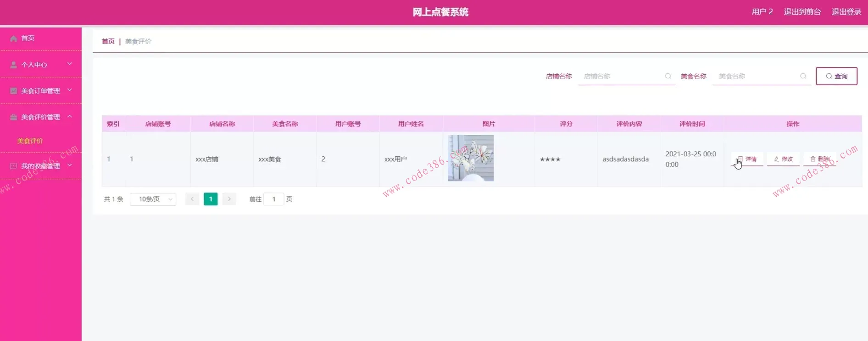Click the 店铺账号 column header
Viewport: 868px width, 341px height.
[x=158, y=124]
